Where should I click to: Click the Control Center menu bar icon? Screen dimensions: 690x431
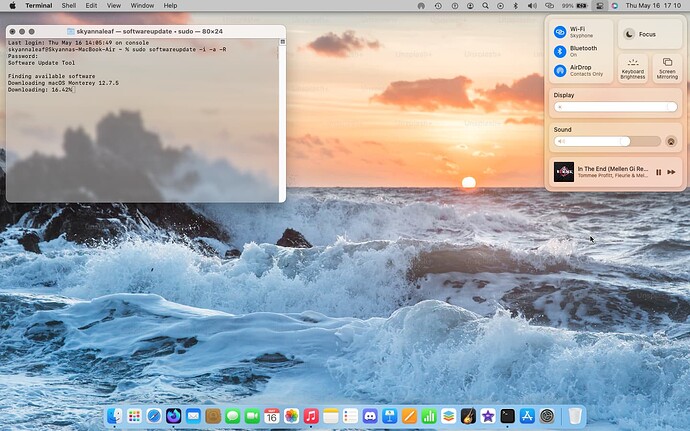point(599,6)
